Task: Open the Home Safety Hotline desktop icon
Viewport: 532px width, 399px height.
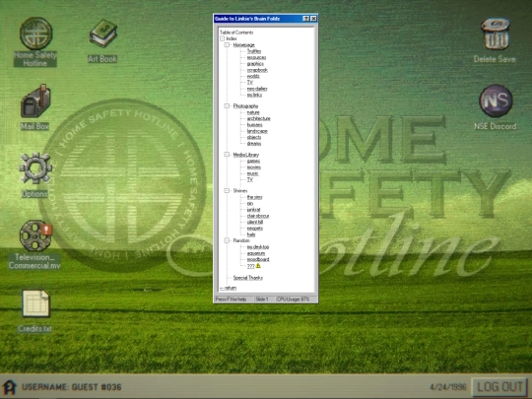Action: pos(35,33)
